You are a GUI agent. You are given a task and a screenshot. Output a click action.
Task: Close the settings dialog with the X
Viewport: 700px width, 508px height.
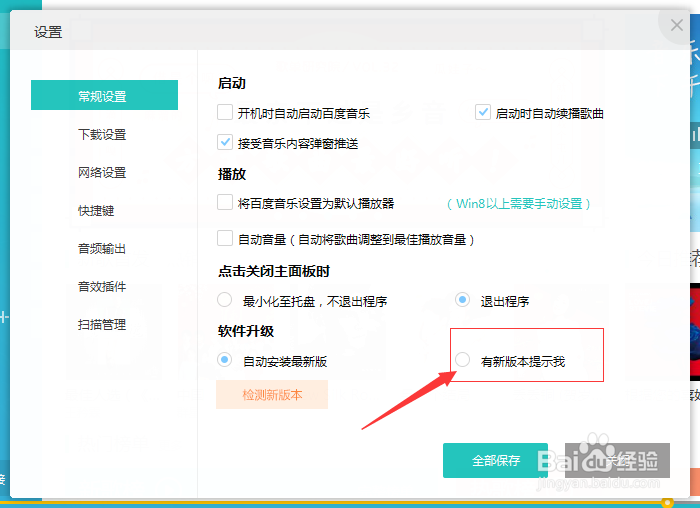tap(677, 25)
